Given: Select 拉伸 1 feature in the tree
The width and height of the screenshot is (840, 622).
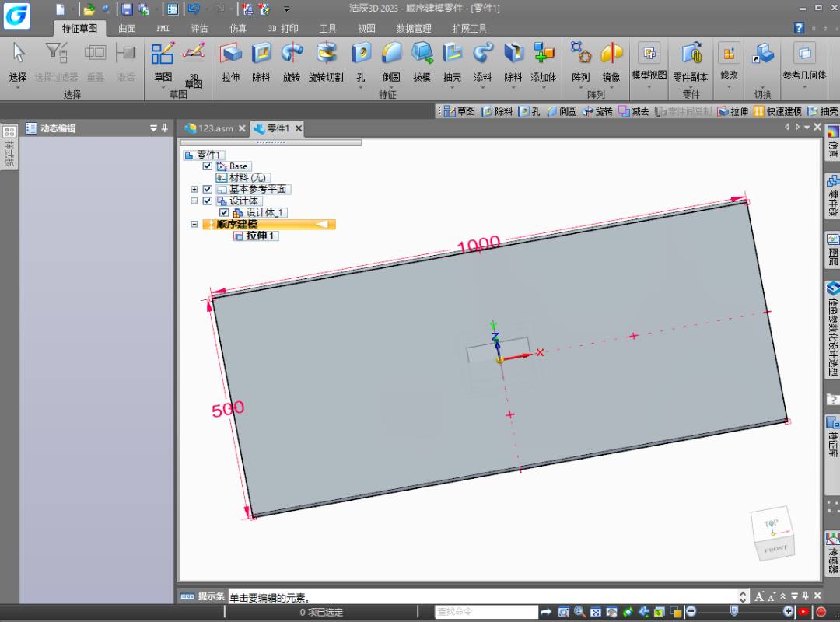Looking at the screenshot, I should click(260, 236).
